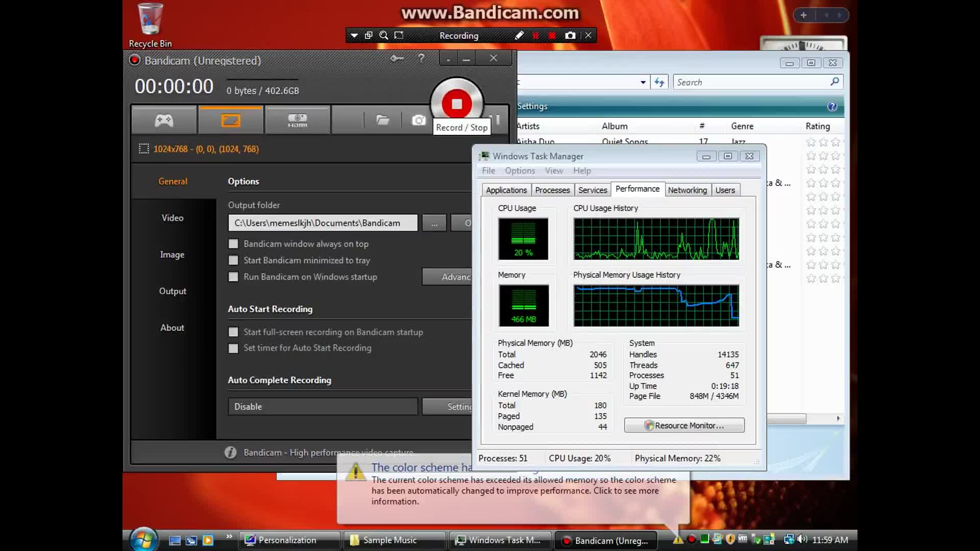Click the Resource Monitor button
Screen dimensions: 980x551
[684, 425]
